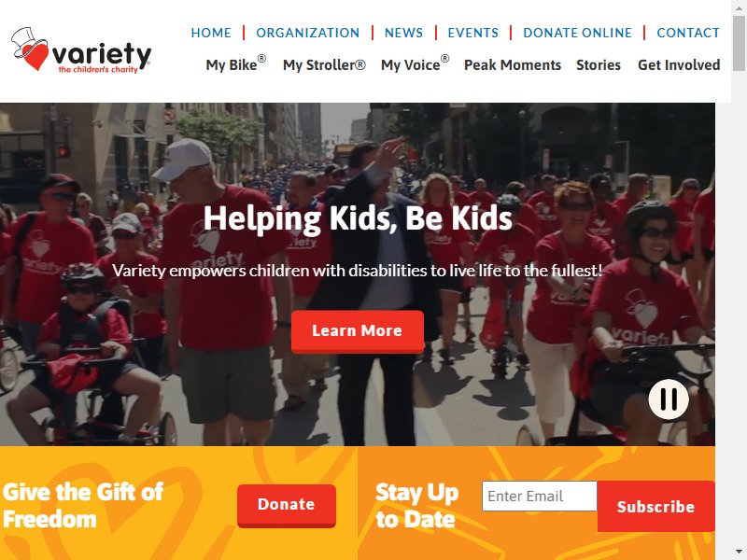Click the scrollbar down arrow
747x560 pixels.
tap(739, 552)
